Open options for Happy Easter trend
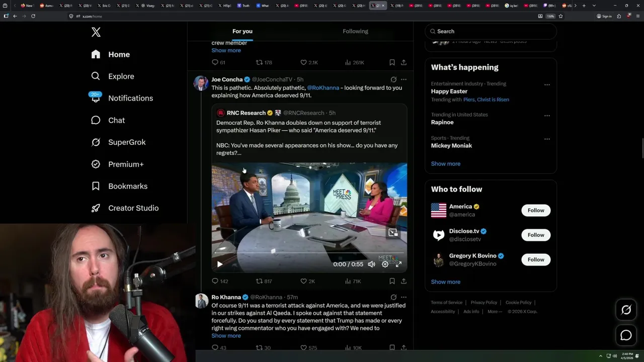Viewport: 644px width, 362px height. (x=547, y=84)
